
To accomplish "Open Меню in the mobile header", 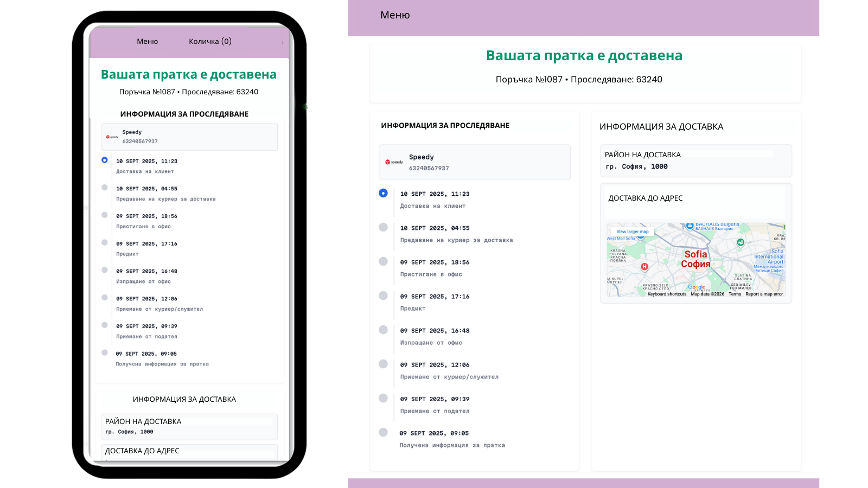I will point(148,41).
